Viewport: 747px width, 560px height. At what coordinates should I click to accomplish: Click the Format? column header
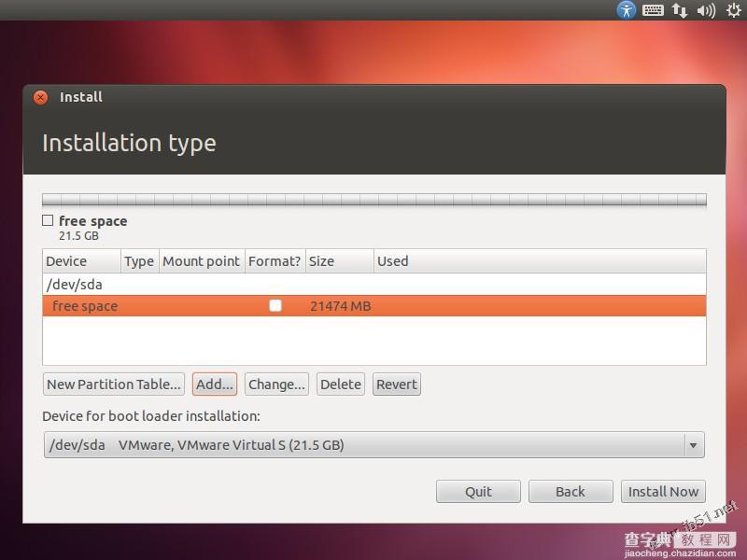275,261
